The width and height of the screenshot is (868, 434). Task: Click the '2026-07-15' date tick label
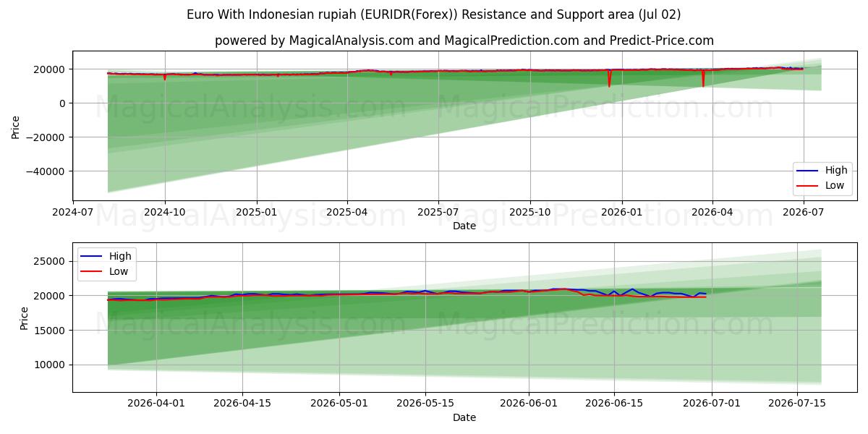tap(798, 404)
